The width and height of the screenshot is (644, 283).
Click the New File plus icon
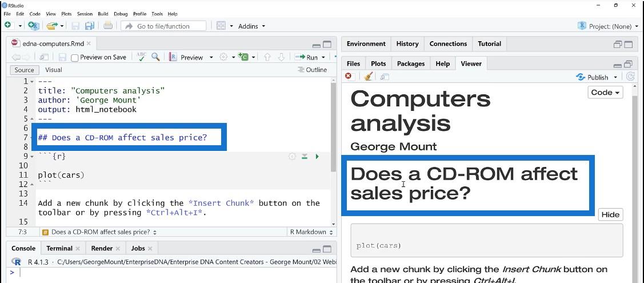pyautogui.click(x=8, y=26)
